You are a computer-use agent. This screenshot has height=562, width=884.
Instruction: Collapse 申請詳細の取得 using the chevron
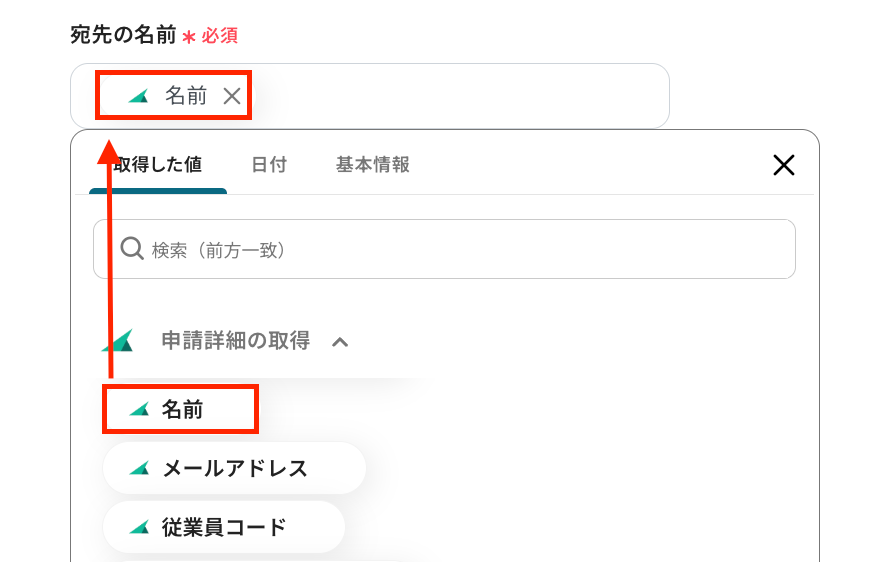[x=340, y=342]
